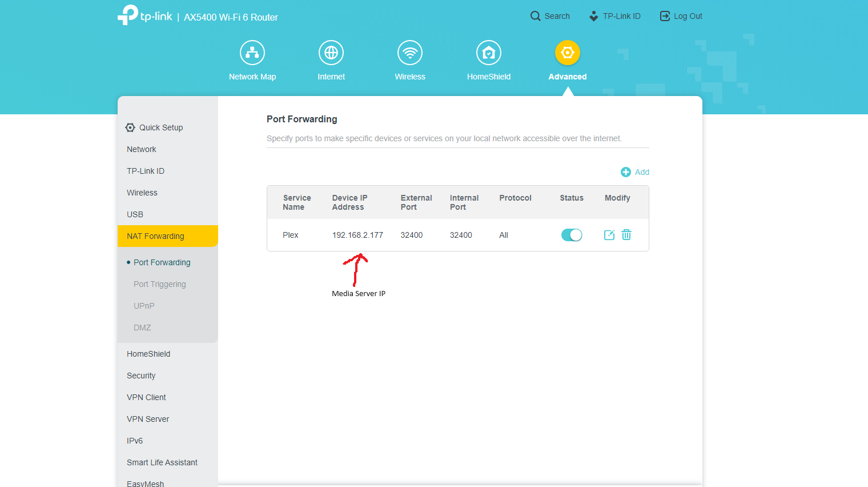Screen dimensions: 868x487
Task: Disable the Plex rule status toggle
Action: tap(572, 235)
